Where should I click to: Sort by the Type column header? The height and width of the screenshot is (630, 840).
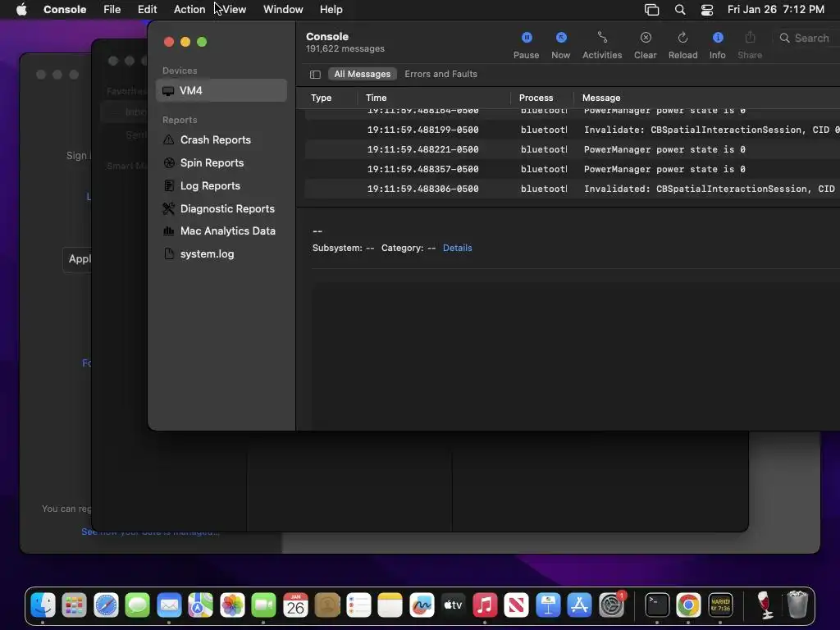pyautogui.click(x=322, y=98)
